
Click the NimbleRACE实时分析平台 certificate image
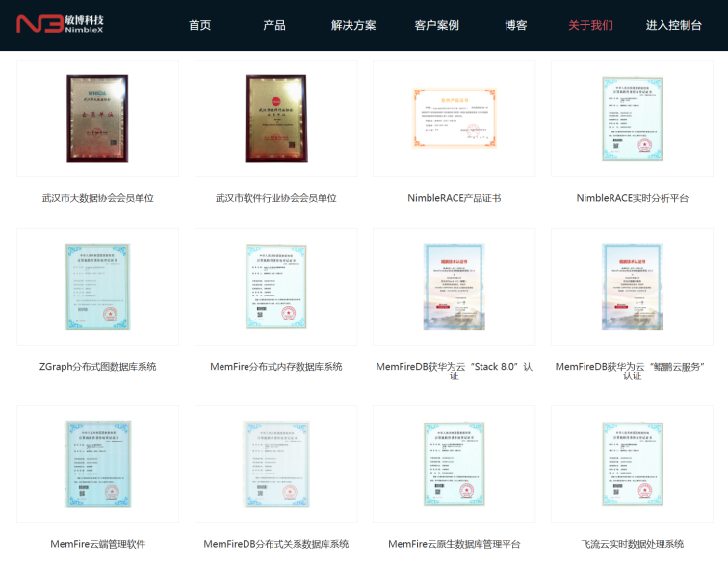click(632, 118)
